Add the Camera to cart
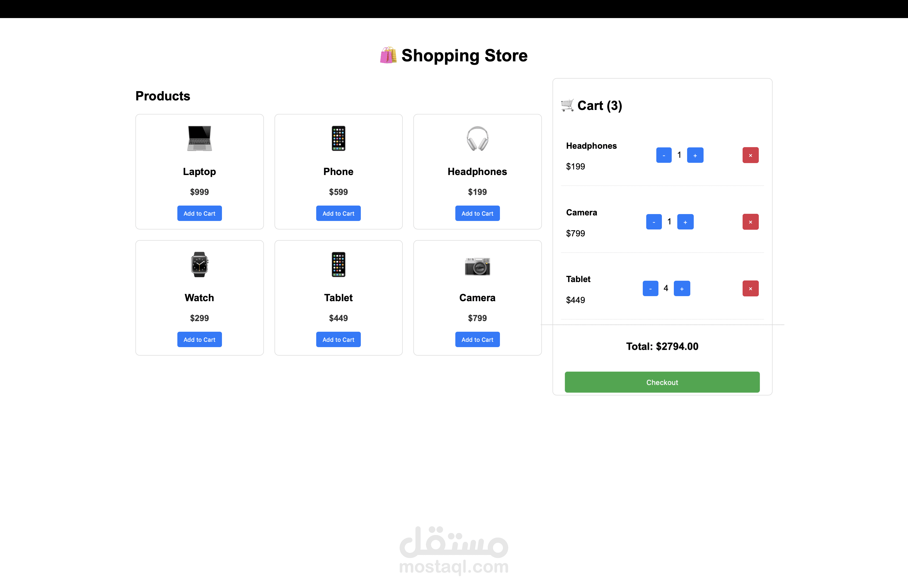Screen dimensions: 908x588 point(477,339)
